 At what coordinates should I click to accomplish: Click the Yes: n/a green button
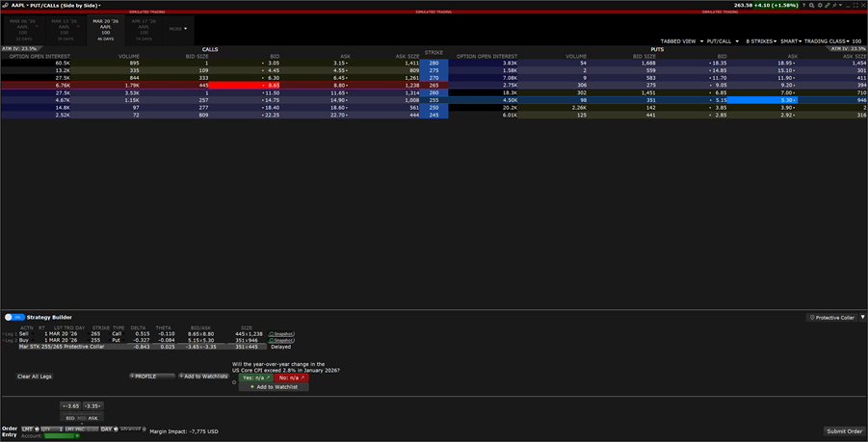[256, 377]
